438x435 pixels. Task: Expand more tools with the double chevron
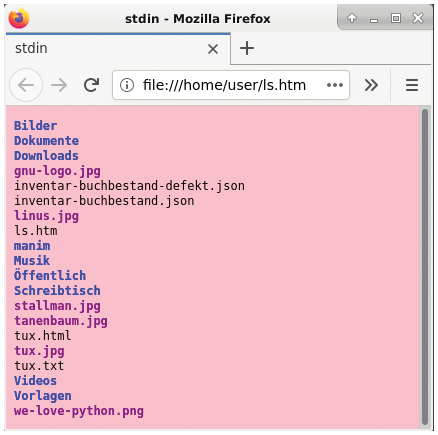coord(371,85)
